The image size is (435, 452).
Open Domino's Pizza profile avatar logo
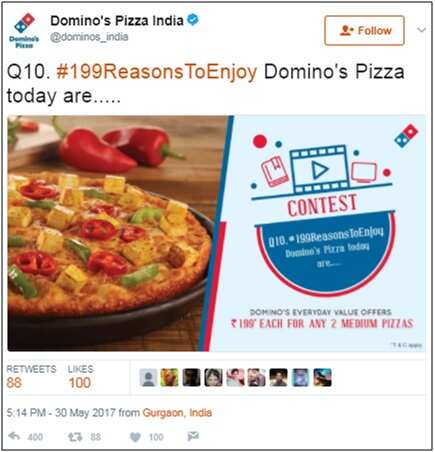click(24, 30)
